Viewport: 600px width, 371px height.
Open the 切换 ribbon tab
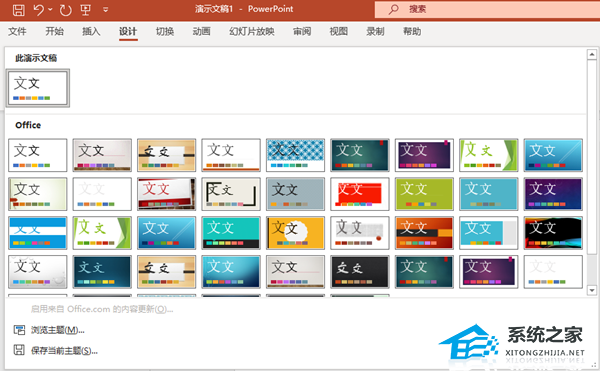click(165, 31)
